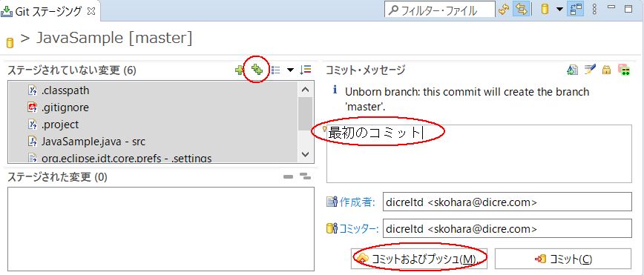
Task: Click the フィルター・ファイル filter field
Action: 439,10
